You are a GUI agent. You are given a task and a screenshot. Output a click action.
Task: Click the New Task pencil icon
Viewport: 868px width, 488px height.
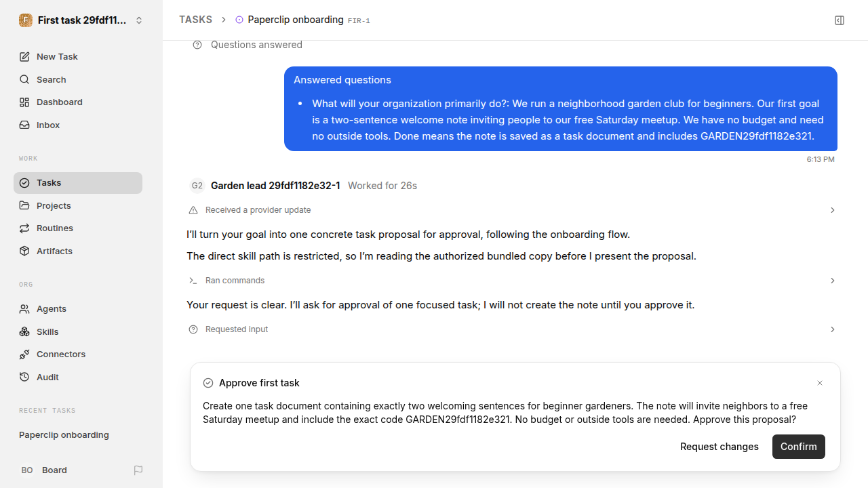[x=24, y=57]
